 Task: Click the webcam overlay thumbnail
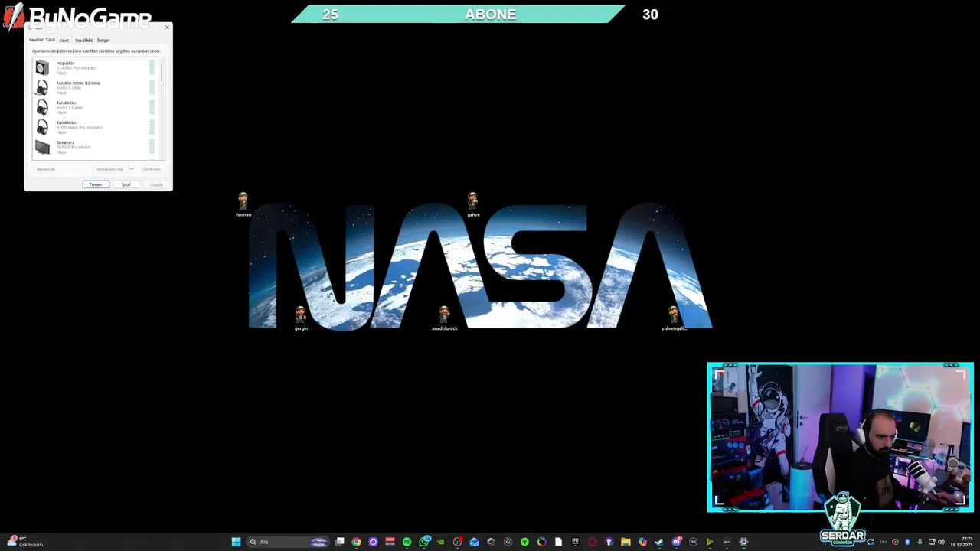point(840,437)
